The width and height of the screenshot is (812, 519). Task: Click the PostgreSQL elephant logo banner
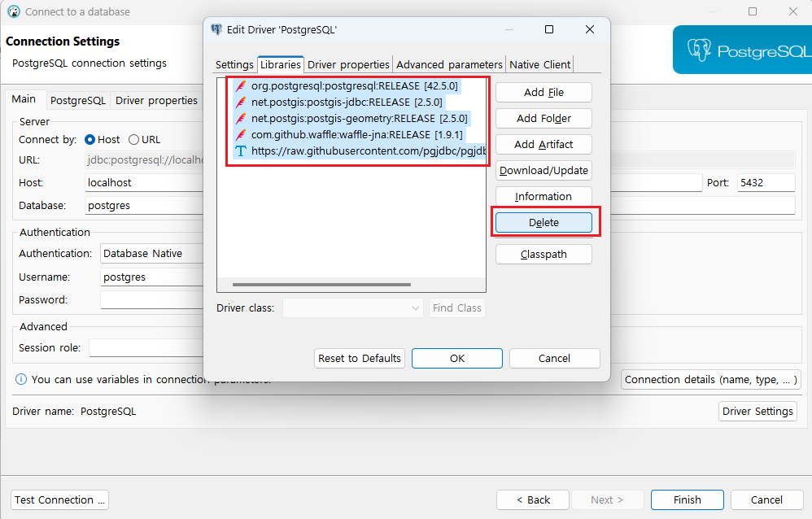tap(742, 50)
